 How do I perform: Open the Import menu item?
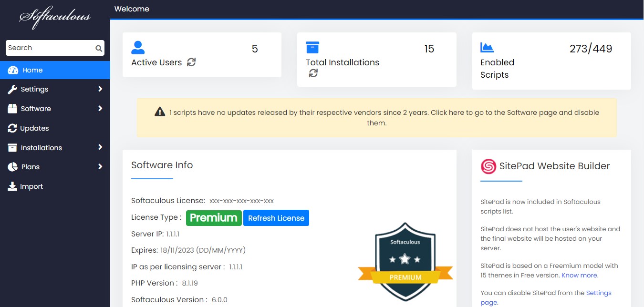click(31, 186)
